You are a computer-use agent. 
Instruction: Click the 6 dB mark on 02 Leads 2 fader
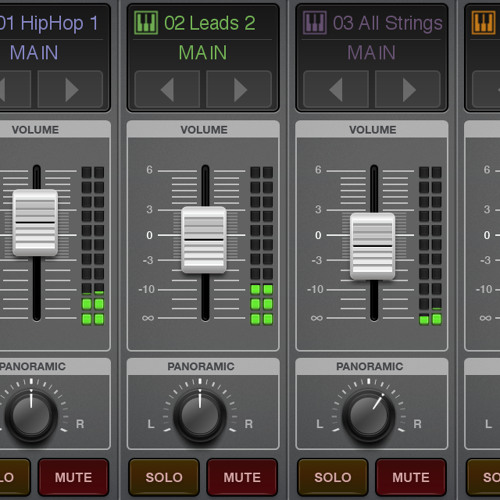pyautogui.click(x=149, y=170)
